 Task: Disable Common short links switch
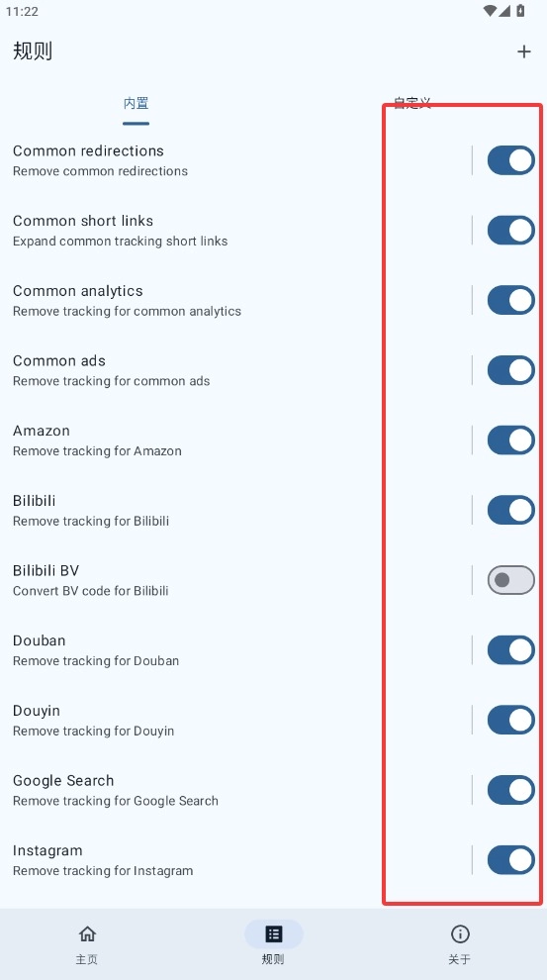510,230
